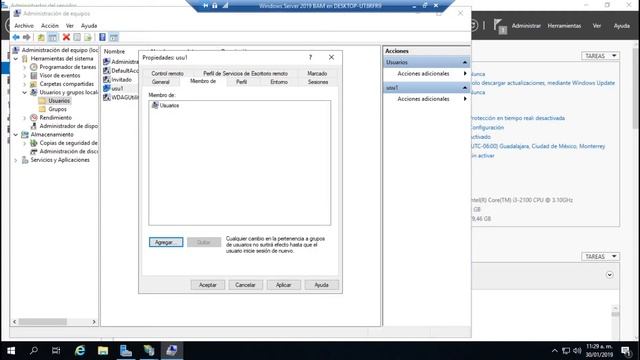Click the Ayuda button in dialog
Screen dimensions: 640x360
point(322,285)
